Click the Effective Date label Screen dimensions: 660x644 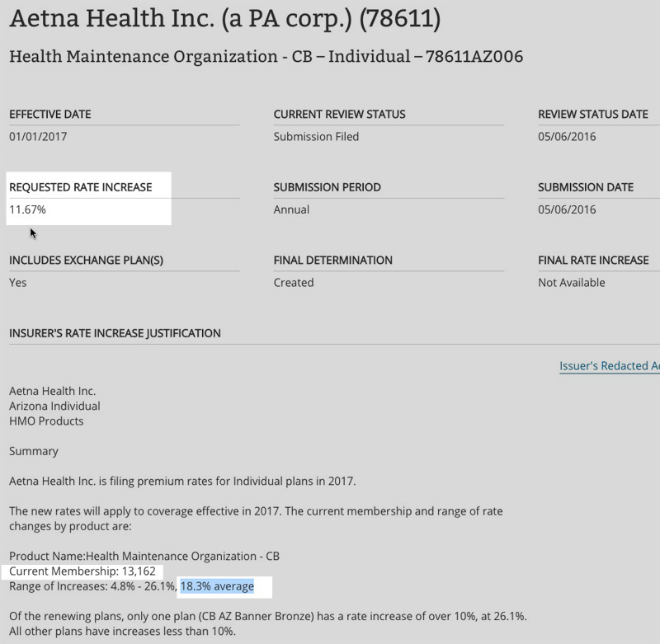tap(50, 114)
